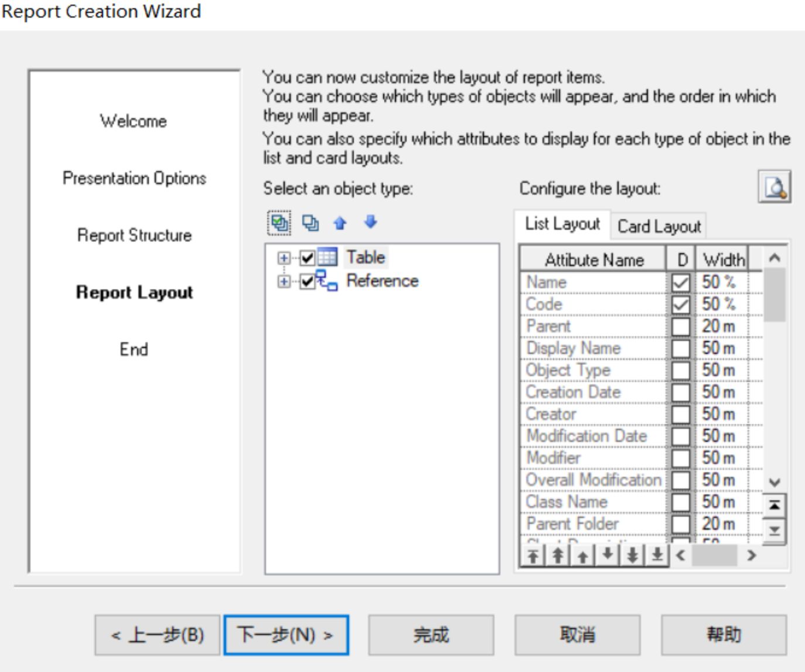This screenshot has height=672, width=805.
Task: Select the List Layout tab
Action: click(561, 224)
